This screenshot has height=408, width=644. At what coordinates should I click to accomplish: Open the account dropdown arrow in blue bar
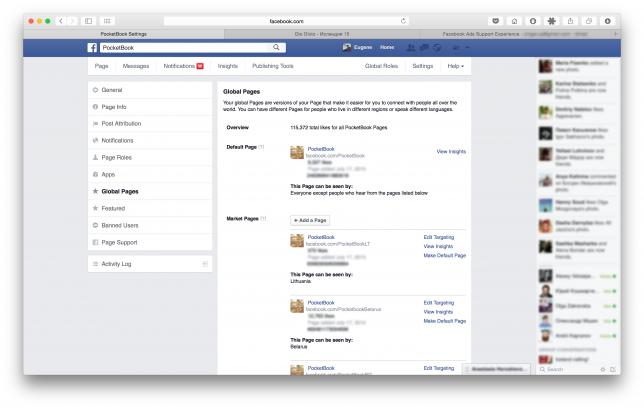pos(467,48)
